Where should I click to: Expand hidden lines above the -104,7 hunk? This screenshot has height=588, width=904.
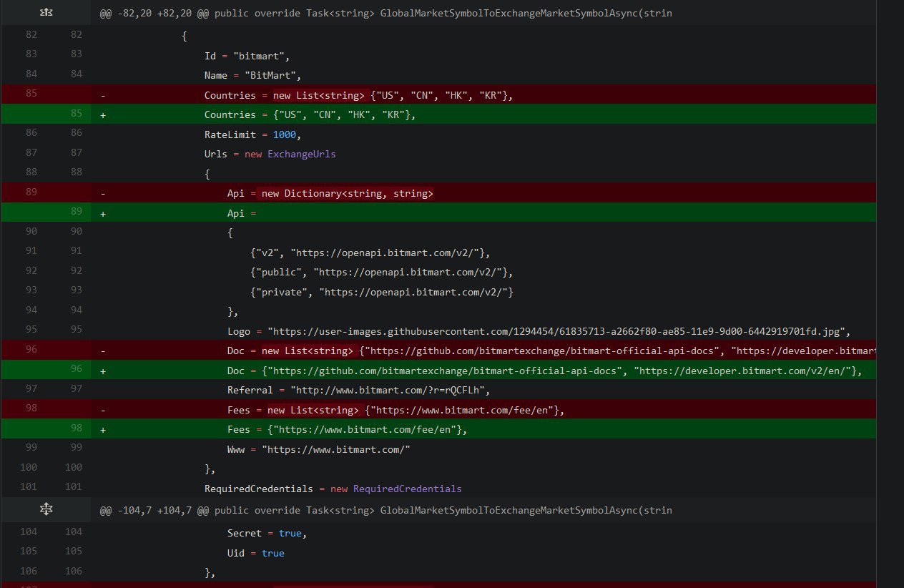point(46,510)
